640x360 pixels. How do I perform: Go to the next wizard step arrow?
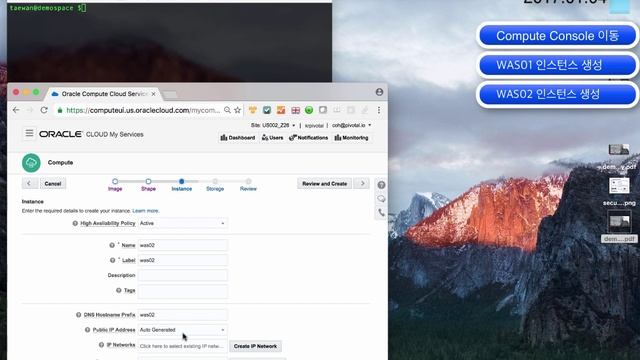coord(362,183)
